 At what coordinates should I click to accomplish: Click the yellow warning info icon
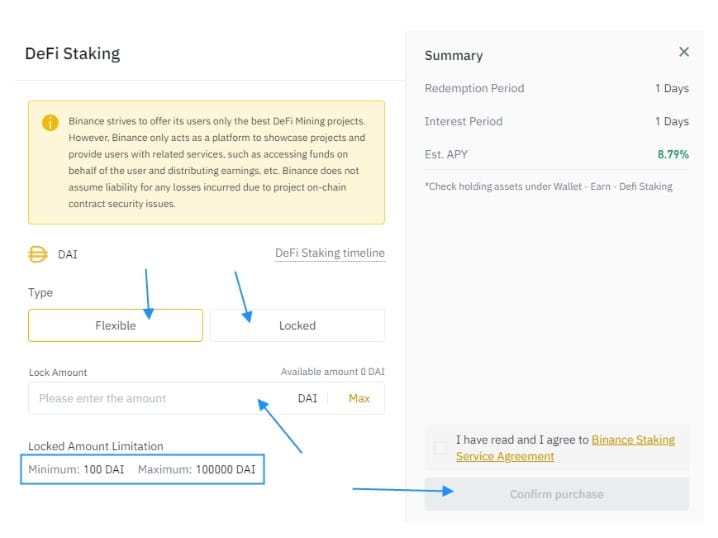50,123
